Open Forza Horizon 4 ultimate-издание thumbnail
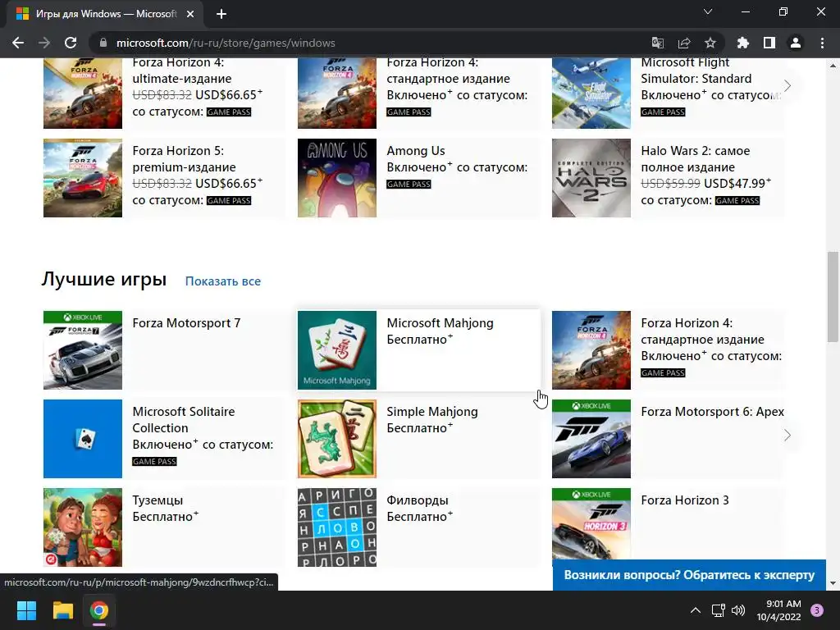This screenshot has height=630, width=840. 83,94
